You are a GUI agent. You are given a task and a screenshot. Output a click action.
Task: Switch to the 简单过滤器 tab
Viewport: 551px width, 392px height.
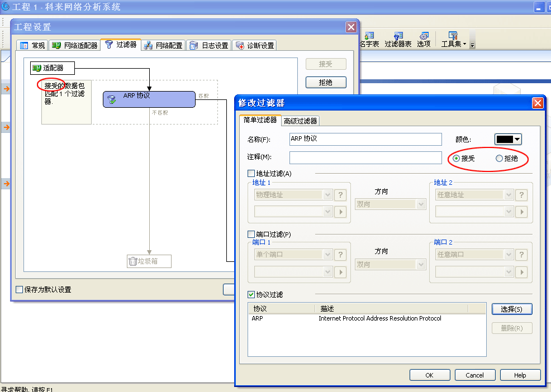tap(260, 120)
